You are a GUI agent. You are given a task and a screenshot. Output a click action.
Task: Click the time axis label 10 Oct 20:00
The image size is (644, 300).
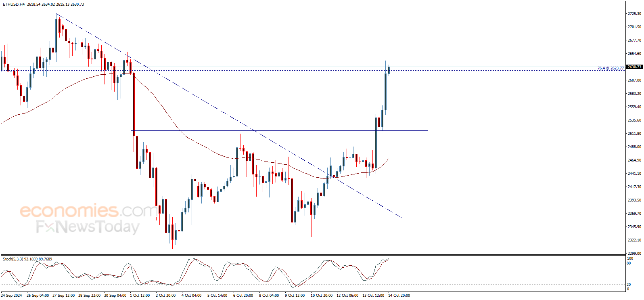pos(322,296)
